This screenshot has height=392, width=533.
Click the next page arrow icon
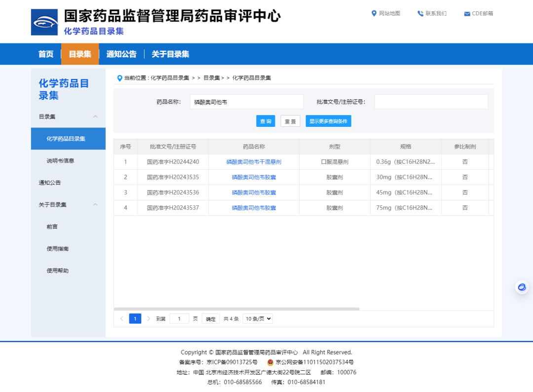(x=149, y=318)
